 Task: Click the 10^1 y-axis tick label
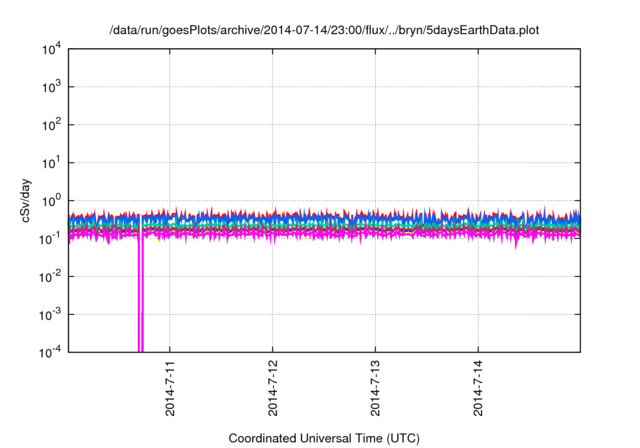tap(51, 163)
